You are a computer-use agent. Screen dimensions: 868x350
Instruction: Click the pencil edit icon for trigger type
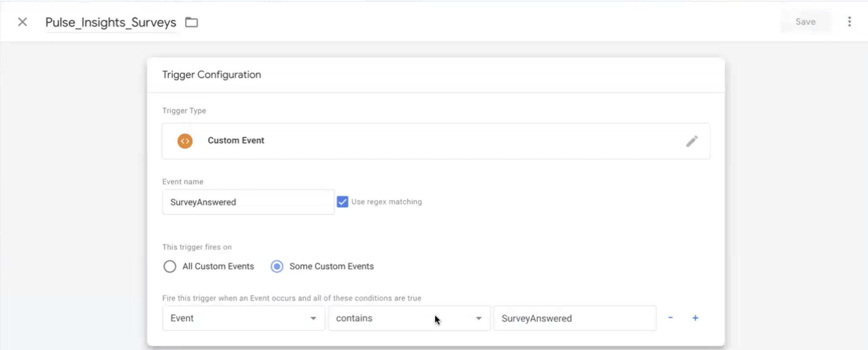pos(691,141)
